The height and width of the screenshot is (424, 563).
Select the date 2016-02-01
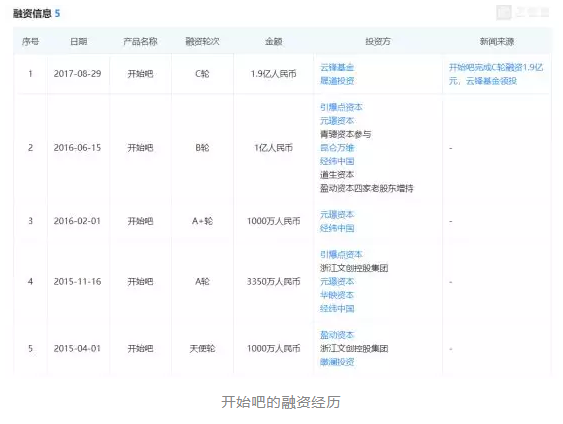(78, 221)
